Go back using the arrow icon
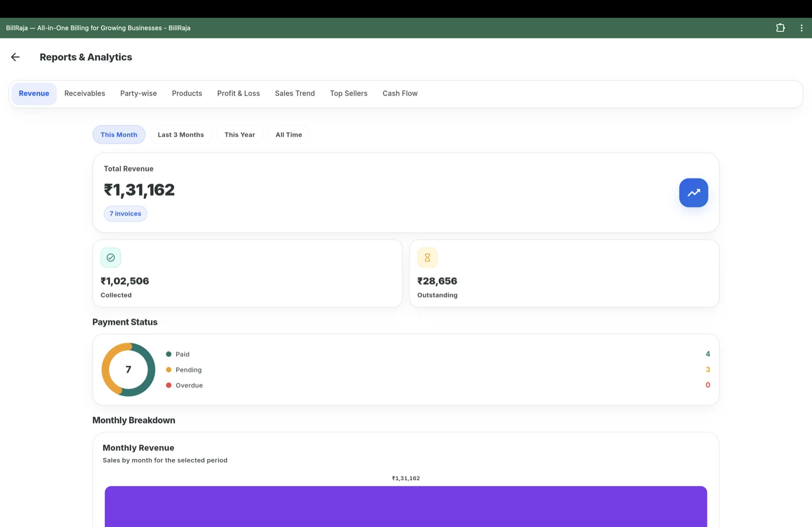Image resolution: width=812 pixels, height=527 pixels. [x=15, y=57]
